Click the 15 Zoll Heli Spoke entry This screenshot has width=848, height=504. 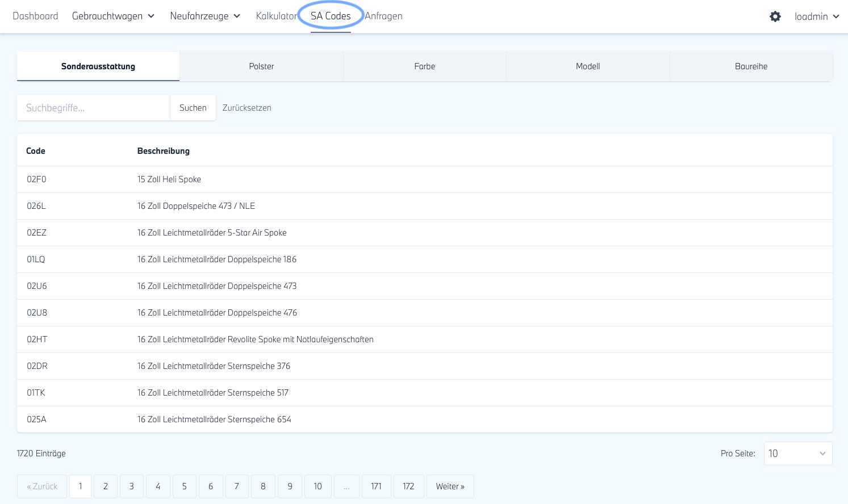tap(169, 179)
